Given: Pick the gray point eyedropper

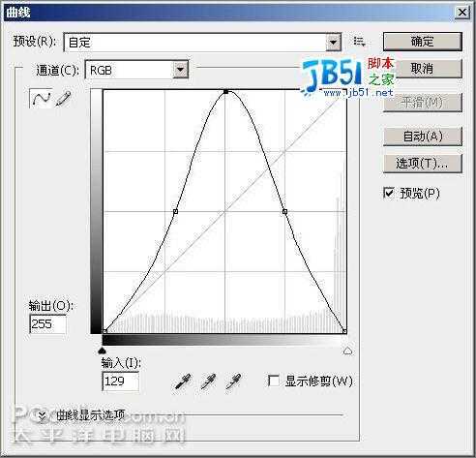Looking at the screenshot, I should coord(208,382).
